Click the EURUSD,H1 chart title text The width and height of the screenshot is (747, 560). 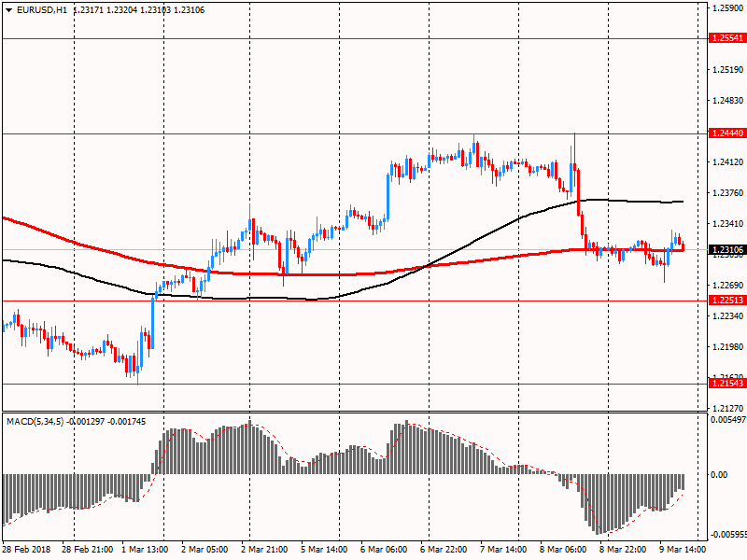[x=42, y=10]
